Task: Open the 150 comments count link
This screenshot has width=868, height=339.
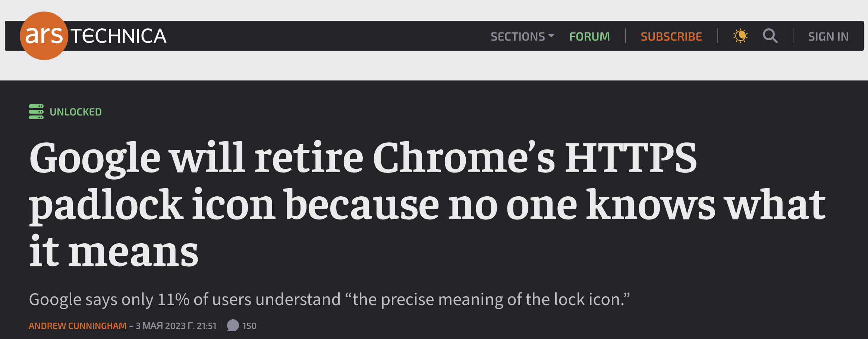Action: pos(249,326)
